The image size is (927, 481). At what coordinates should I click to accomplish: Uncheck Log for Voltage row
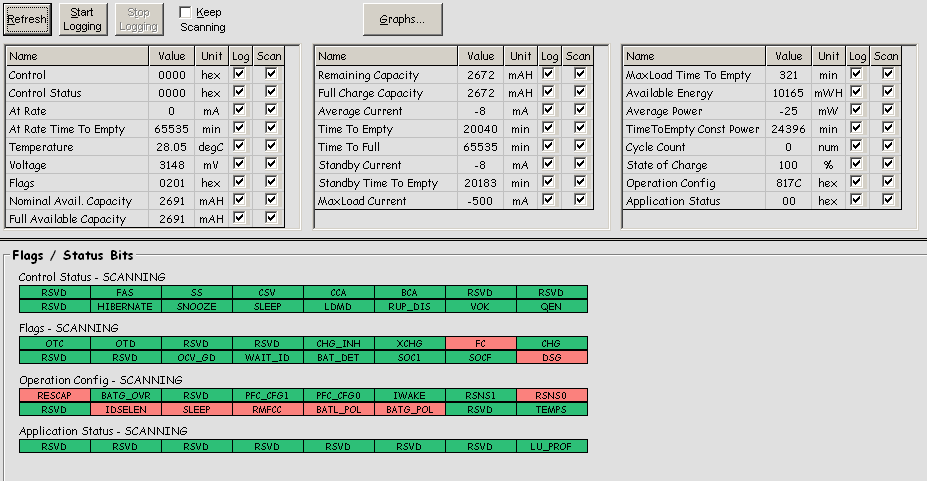239,164
